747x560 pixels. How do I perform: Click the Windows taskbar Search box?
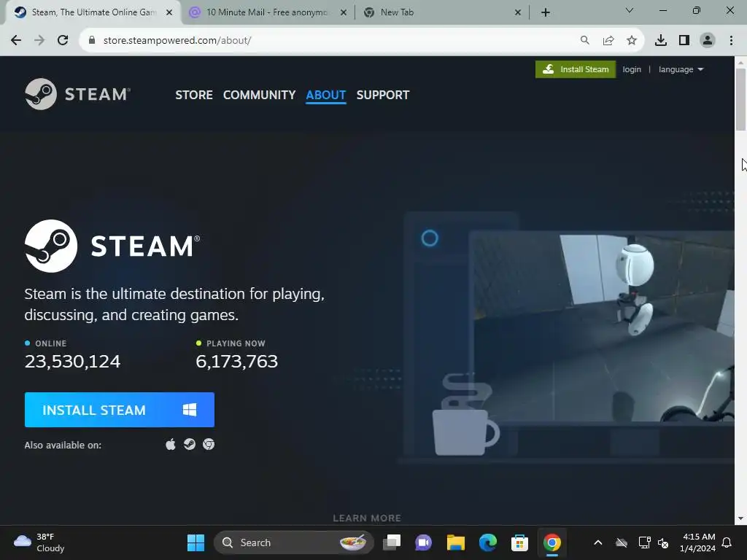[293, 542]
